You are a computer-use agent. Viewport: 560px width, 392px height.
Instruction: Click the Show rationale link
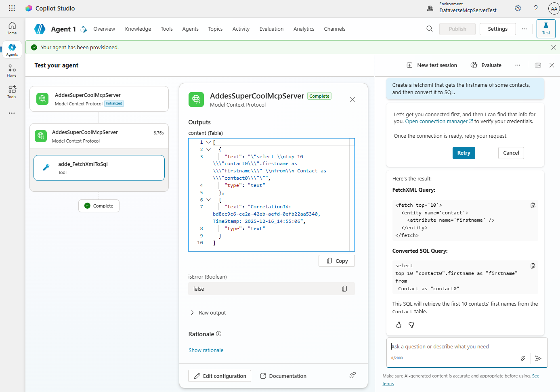point(206,350)
